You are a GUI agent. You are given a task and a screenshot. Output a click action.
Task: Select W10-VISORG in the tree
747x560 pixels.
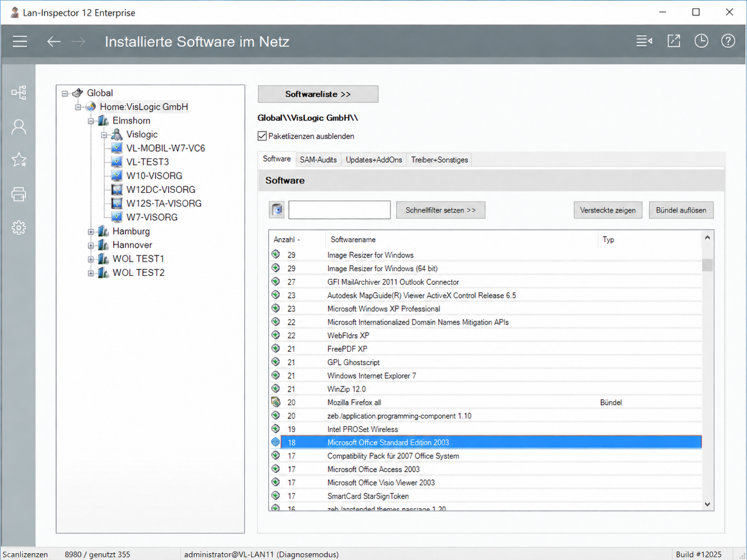point(154,176)
